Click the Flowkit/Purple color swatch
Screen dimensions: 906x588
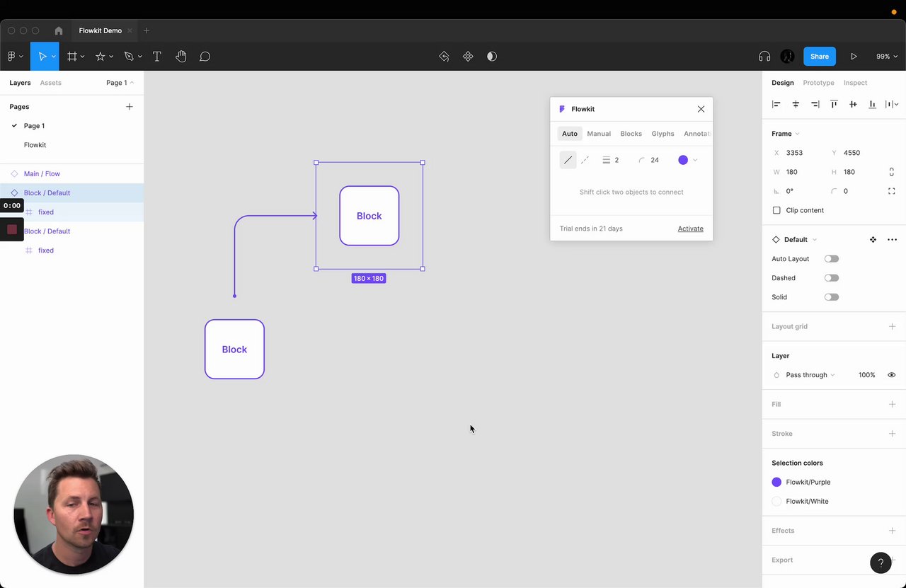point(776,482)
